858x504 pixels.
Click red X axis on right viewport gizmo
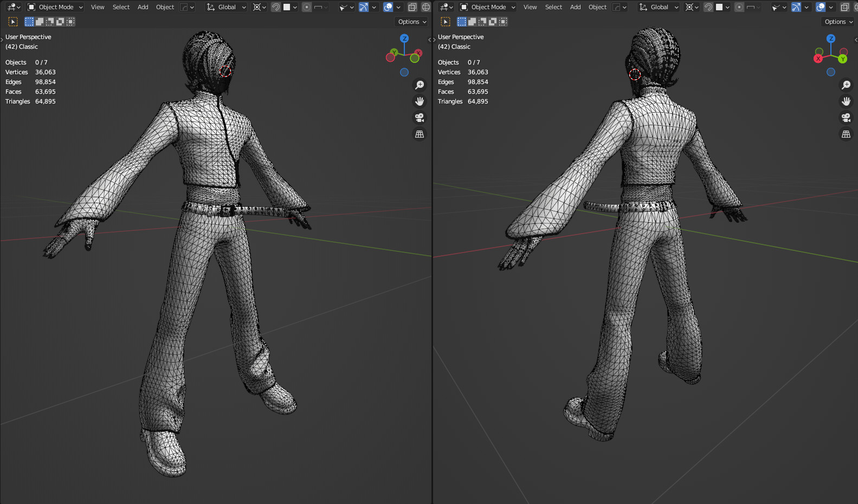pyautogui.click(x=818, y=59)
